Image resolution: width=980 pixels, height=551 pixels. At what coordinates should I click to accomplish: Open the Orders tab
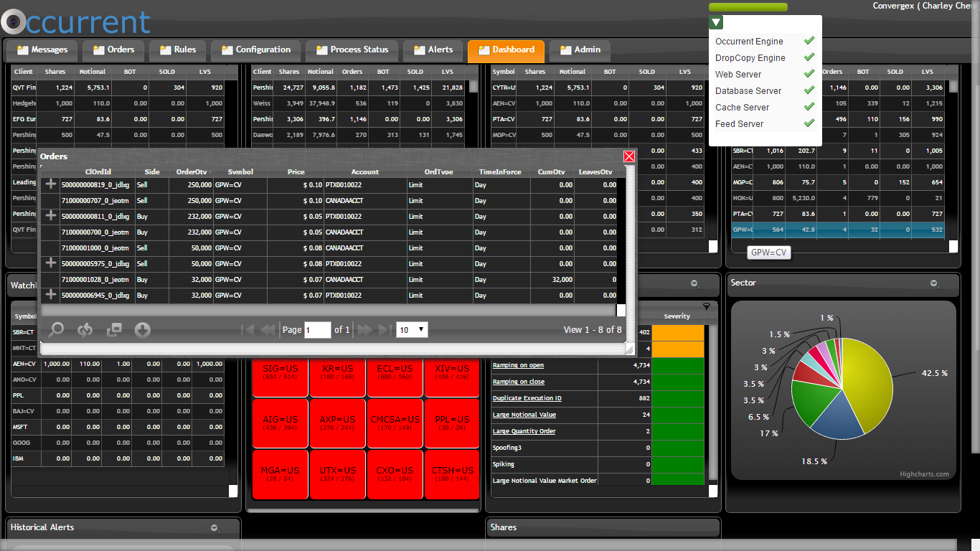point(113,50)
